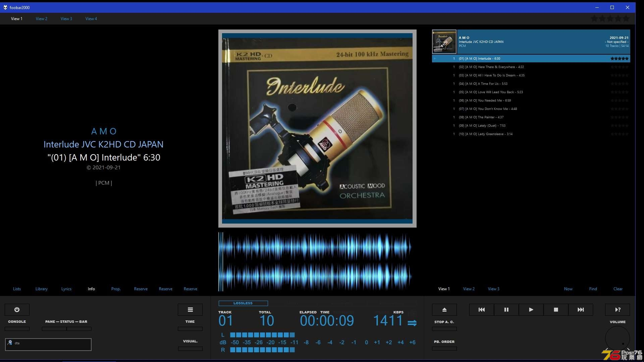Toggle the STOP A. C. indicator

[x=444, y=329]
